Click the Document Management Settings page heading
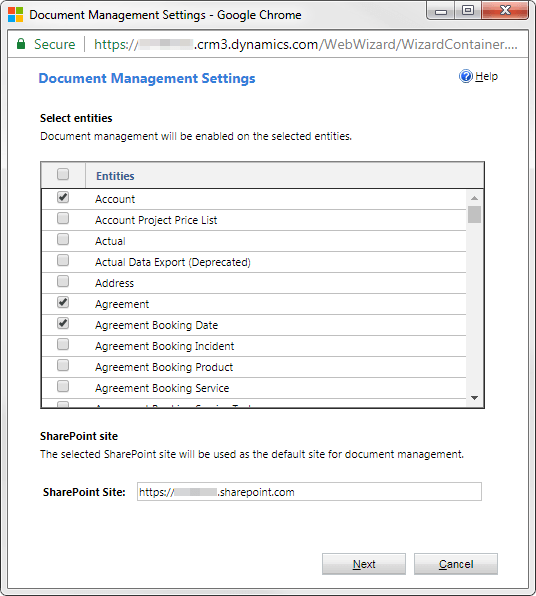 147,78
